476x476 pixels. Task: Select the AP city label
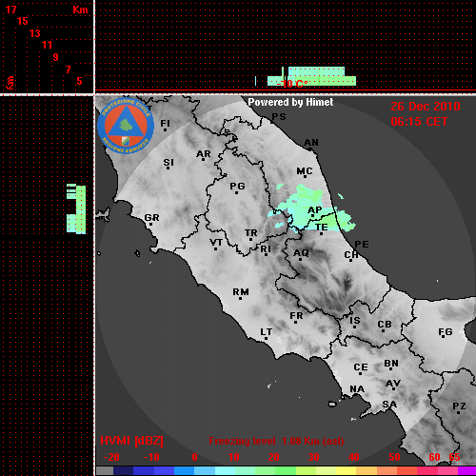[315, 210]
